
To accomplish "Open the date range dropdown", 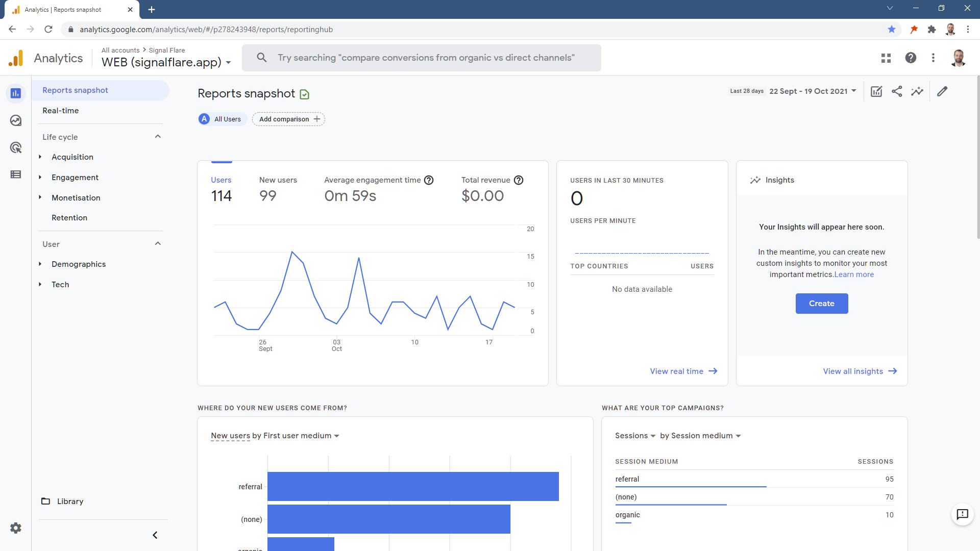I will pos(813,91).
